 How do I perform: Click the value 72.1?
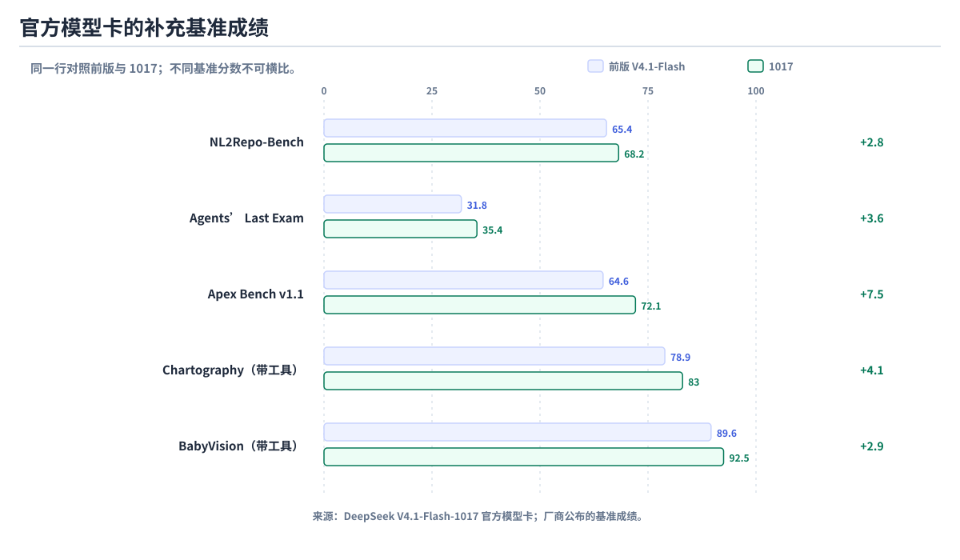650,306
